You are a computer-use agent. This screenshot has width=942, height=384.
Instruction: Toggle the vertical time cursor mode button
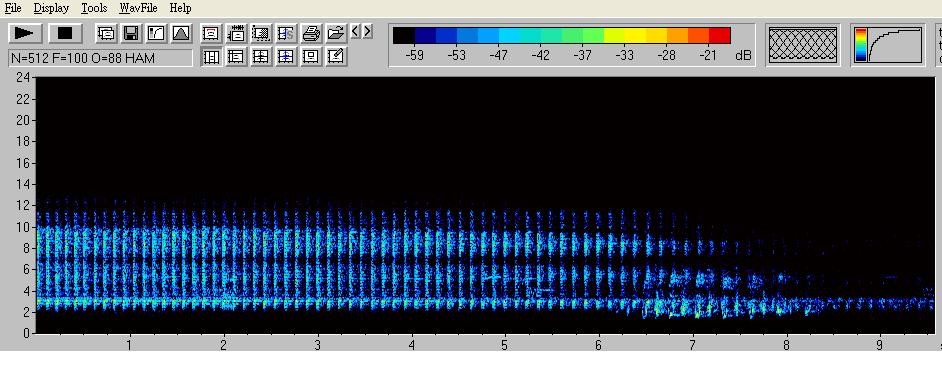pos(210,56)
